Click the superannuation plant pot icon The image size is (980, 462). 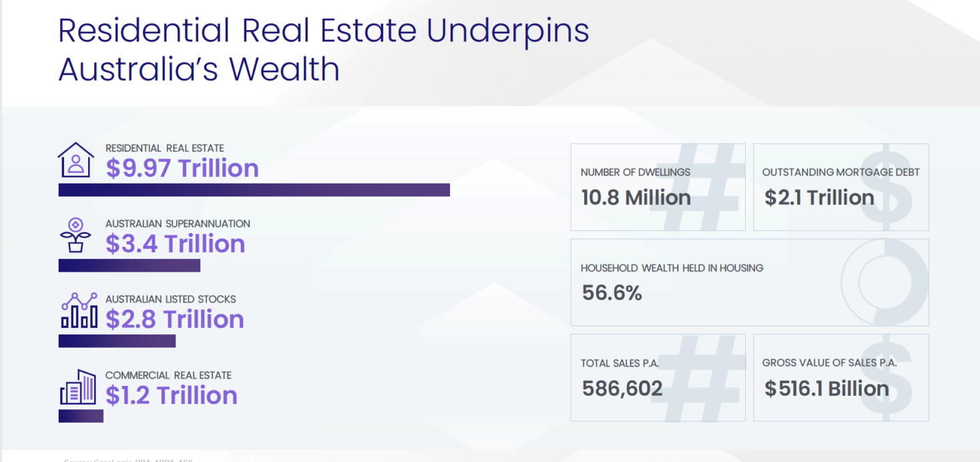point(75,235)
